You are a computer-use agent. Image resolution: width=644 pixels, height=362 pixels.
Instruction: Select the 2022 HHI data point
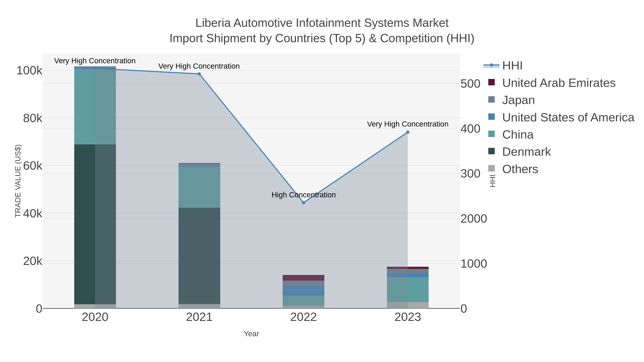(x=304, y=203)
